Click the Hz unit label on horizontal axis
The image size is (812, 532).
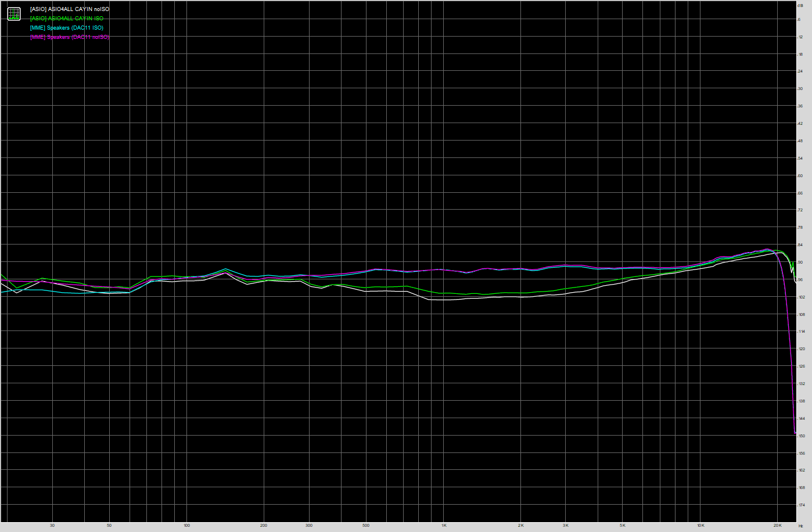[x=800, y=526]
